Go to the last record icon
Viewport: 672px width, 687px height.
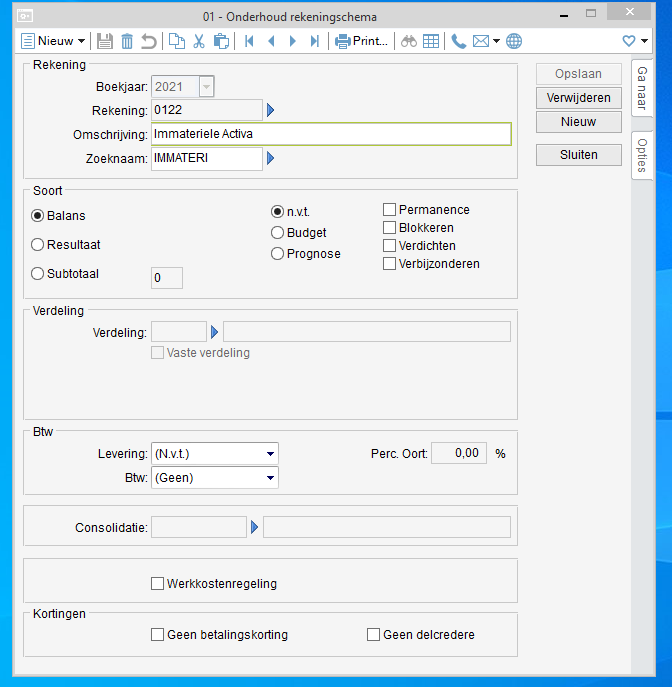click(315, 41)
